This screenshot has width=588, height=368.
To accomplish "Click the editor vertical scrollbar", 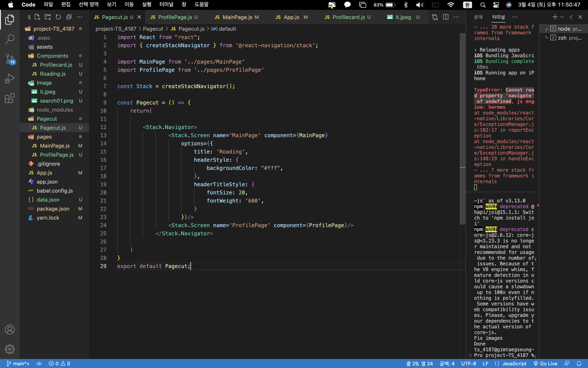I will point(462,129).
